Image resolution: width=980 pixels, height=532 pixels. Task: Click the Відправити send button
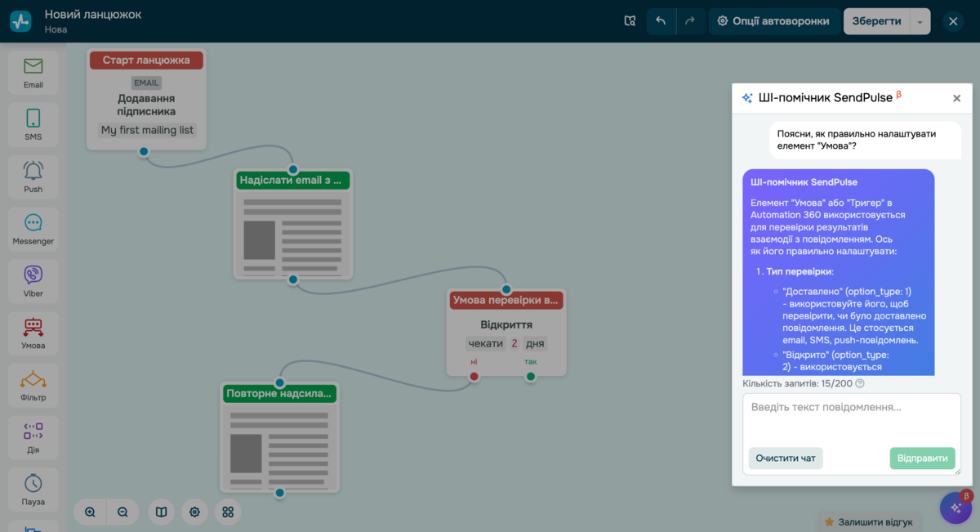[x=923, y=458]
